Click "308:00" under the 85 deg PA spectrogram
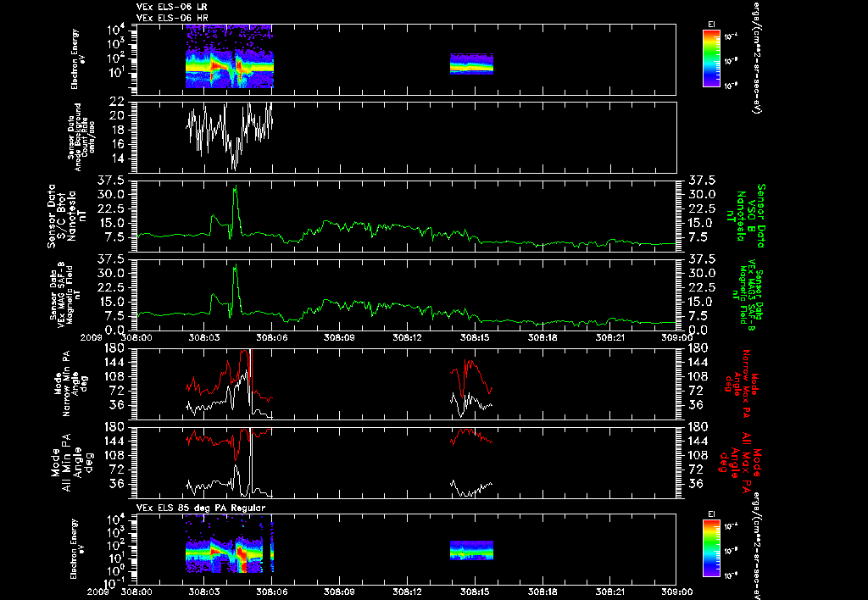Screen dimensions: 868x600 136,592
